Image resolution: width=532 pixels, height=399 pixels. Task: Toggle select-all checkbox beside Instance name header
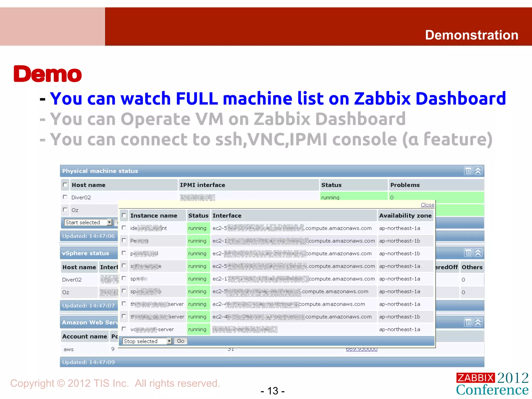(124, 215)
